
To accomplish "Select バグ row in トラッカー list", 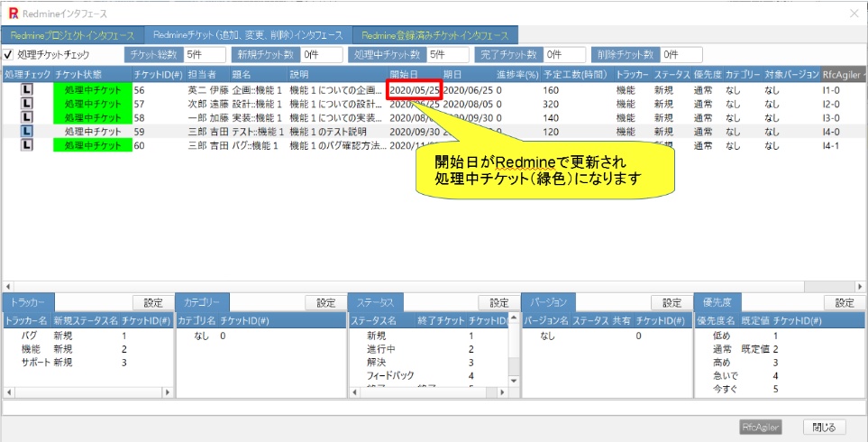I will [88, 336].
